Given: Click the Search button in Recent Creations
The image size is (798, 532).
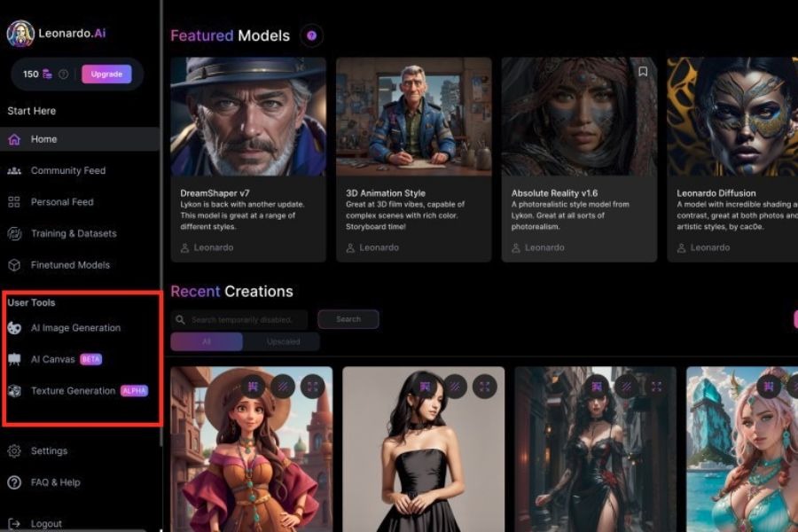Looking at the screenshot, I should click(348, 319).
